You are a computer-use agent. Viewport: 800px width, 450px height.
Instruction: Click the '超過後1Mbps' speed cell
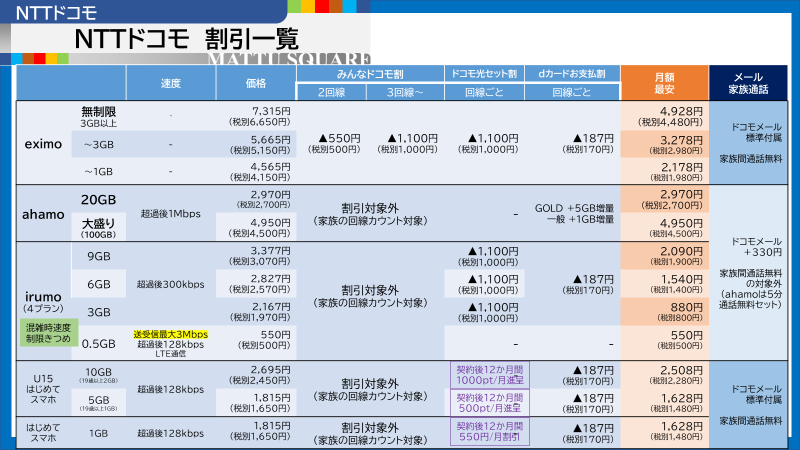pyautogui.click(x=170, y=214)
